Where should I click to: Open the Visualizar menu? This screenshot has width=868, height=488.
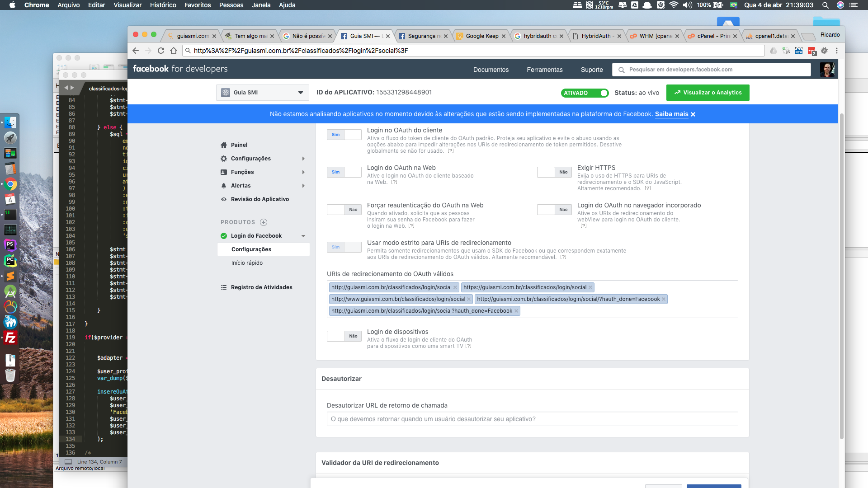(127, 5)
